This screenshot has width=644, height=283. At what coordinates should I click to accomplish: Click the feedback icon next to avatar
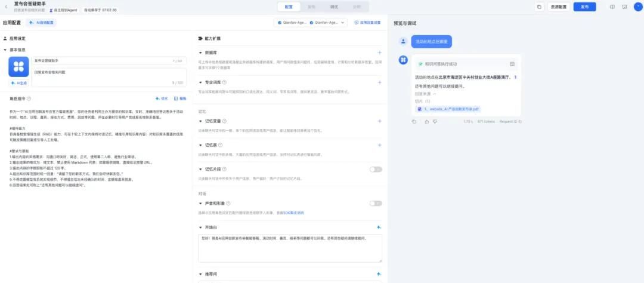pyautogui.click(x=624, y=7)
